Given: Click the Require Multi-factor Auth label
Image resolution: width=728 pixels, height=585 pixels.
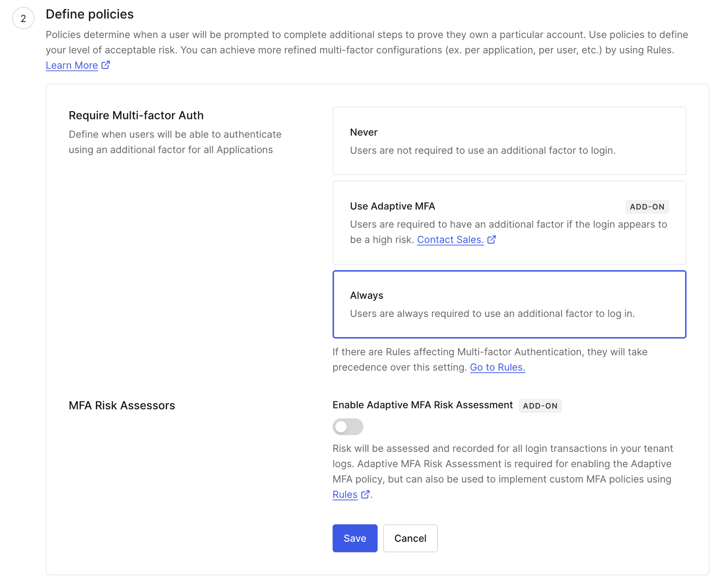Looking at the screenshot, I should point(136,115).
